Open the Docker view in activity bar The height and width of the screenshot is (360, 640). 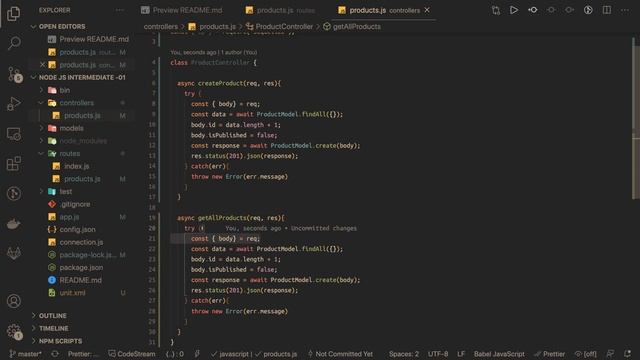(x=14, y=224)
